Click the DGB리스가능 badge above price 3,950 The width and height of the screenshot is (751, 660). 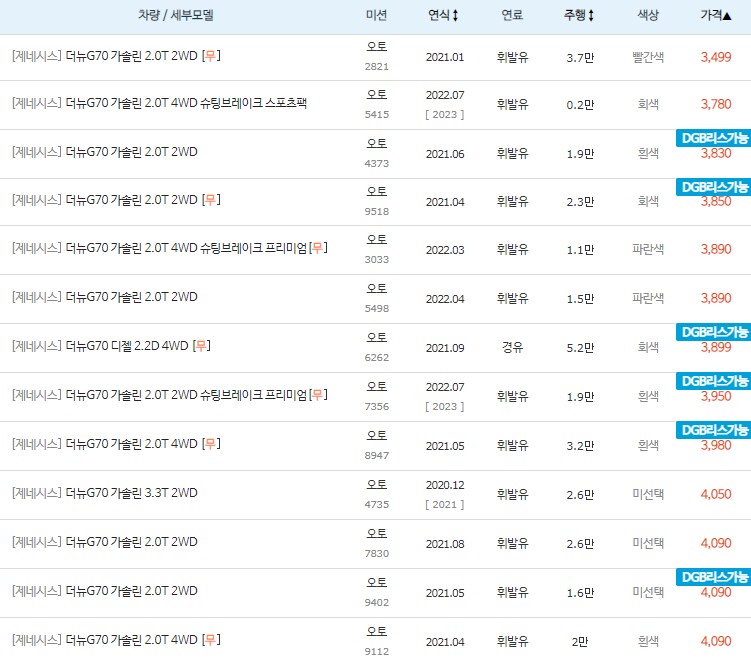(x=714, y=381)
